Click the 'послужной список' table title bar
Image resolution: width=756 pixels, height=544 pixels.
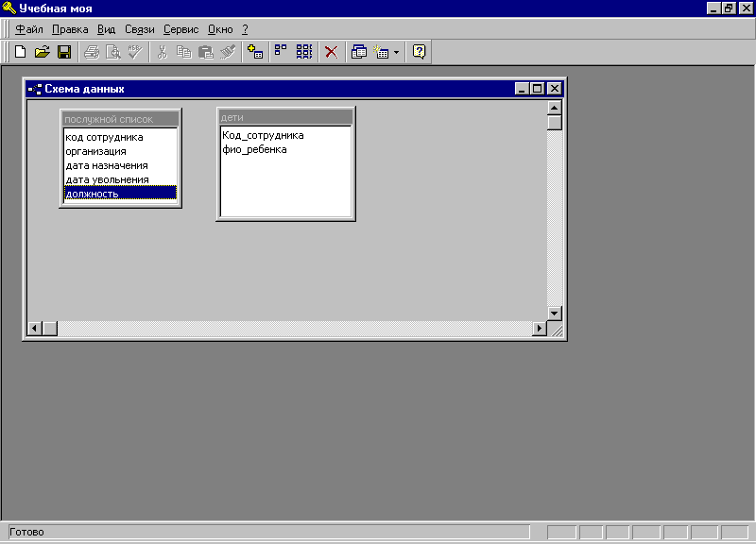(x=121, y=119)
